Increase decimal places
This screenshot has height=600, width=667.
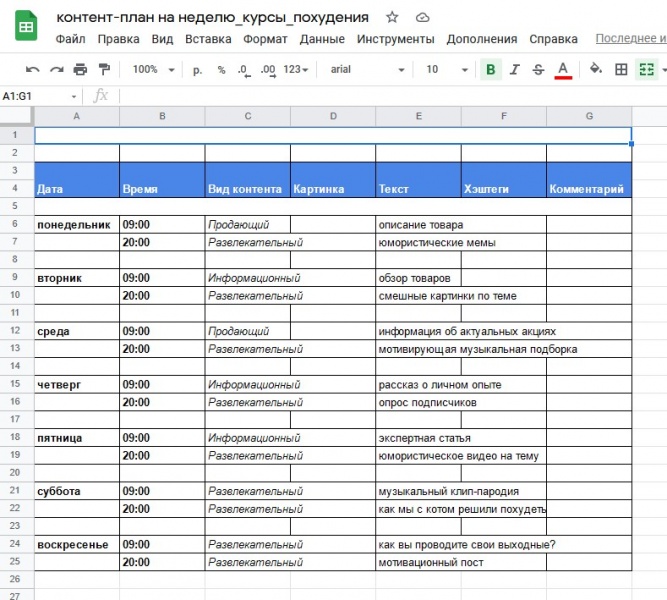tap(268, 70)
